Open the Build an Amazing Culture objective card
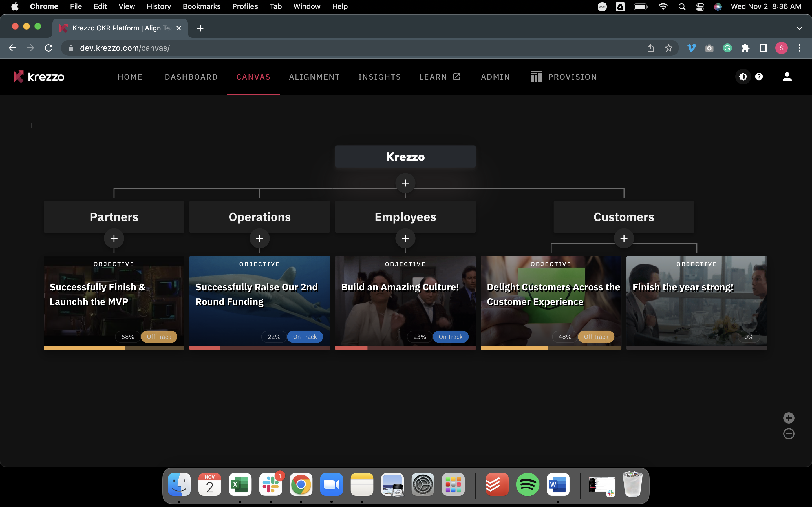The height and width of the screenshot is (507, 812). 405,302
